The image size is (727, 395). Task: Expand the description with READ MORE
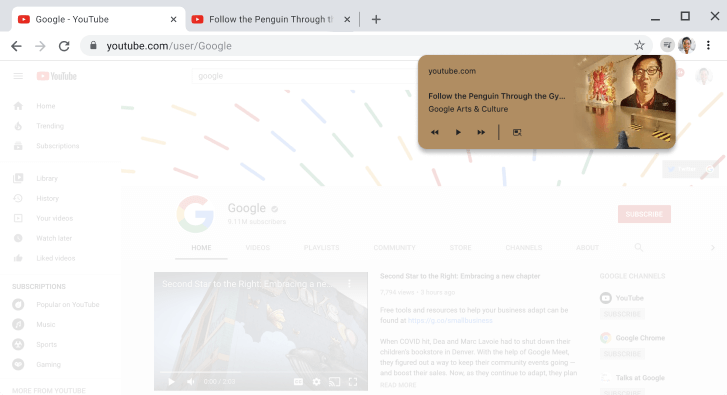(x=398, y=385)
